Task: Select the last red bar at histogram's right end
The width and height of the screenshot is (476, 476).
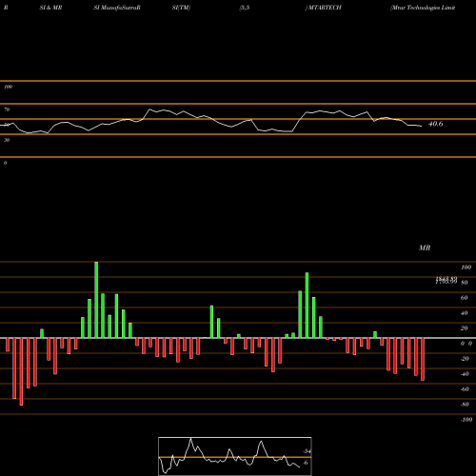Action: click(423, 359)
